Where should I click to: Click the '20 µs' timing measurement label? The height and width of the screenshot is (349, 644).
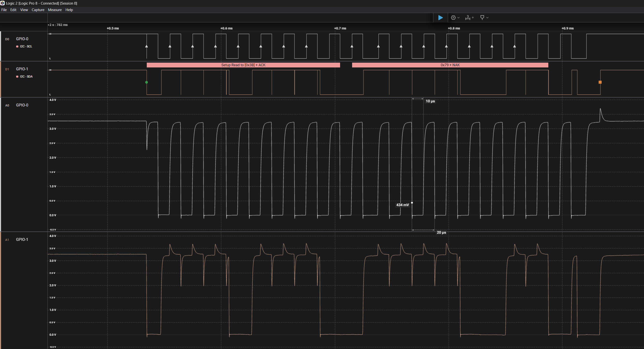(441, 232)
